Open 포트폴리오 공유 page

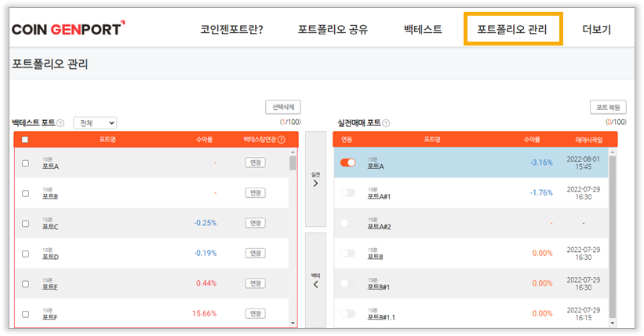coord(333,29)
